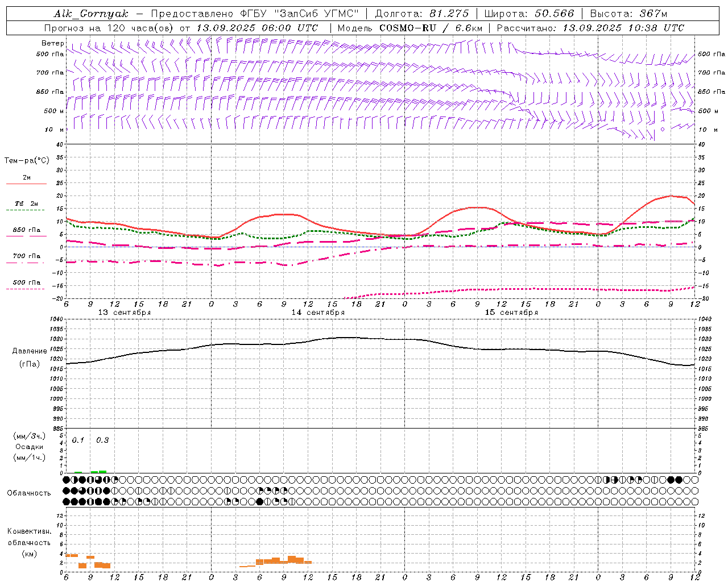Select 40 at top of left temperature axis
This screenshot has width=728, height=582.
tap(60, 145)
